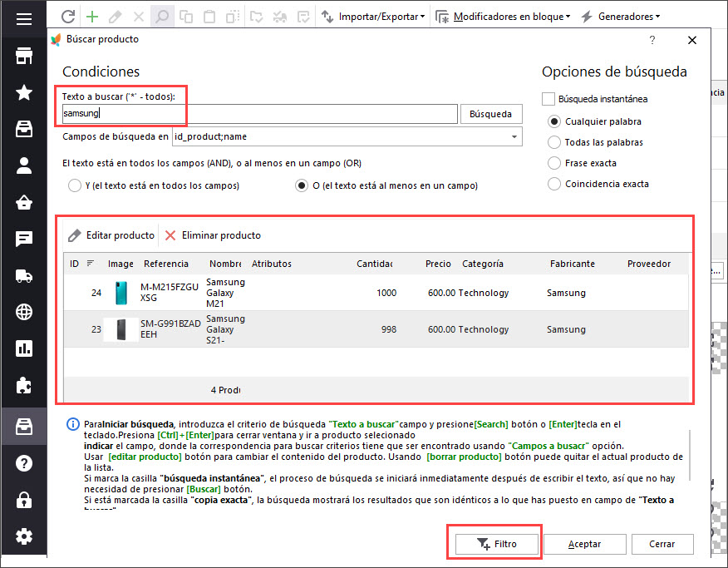The height and width of the screenshot is (568, 728).
Task: Click the refresh toolbar icon
Action: [x=68, y=17]
